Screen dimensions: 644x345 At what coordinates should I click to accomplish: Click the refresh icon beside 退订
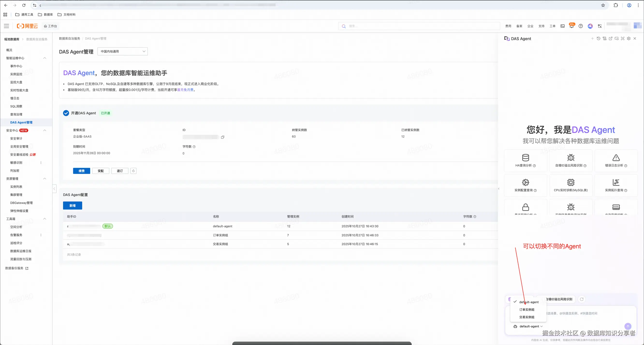[x=133, y=171]
